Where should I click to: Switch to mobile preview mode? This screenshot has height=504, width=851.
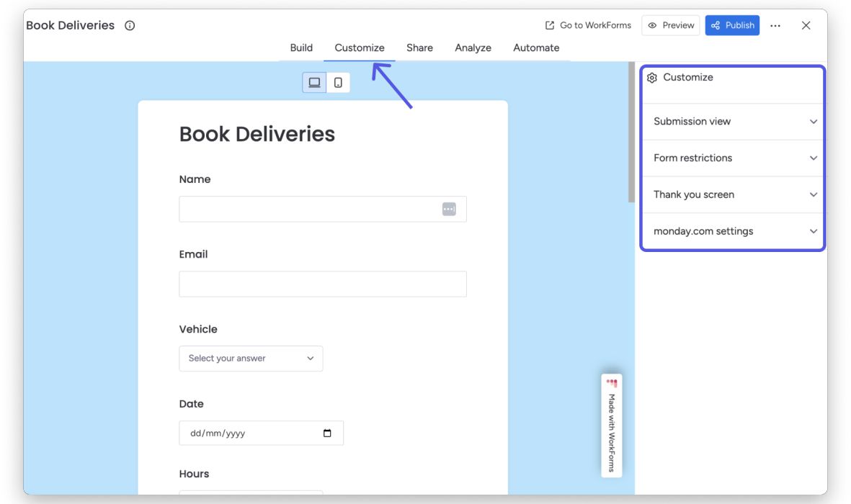338,83
